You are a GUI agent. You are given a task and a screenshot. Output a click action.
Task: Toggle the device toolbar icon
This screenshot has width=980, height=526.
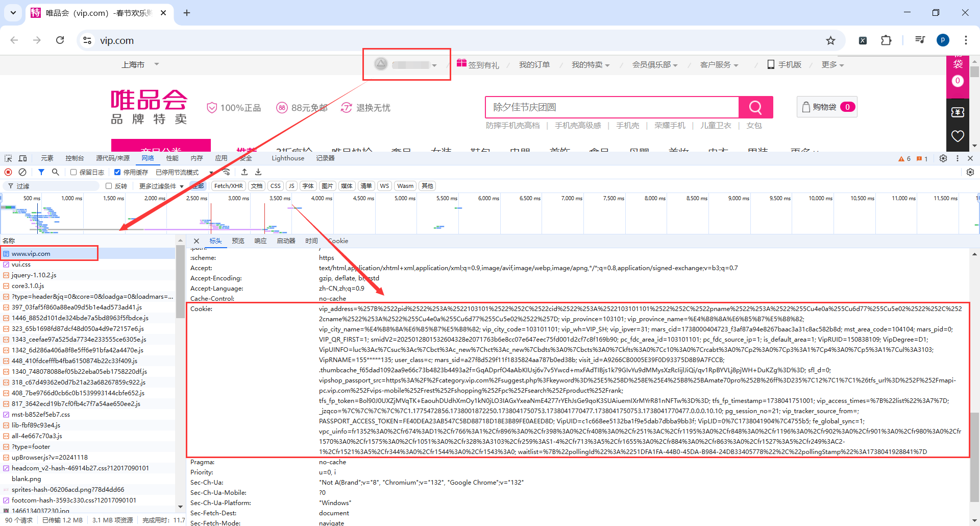23,158
